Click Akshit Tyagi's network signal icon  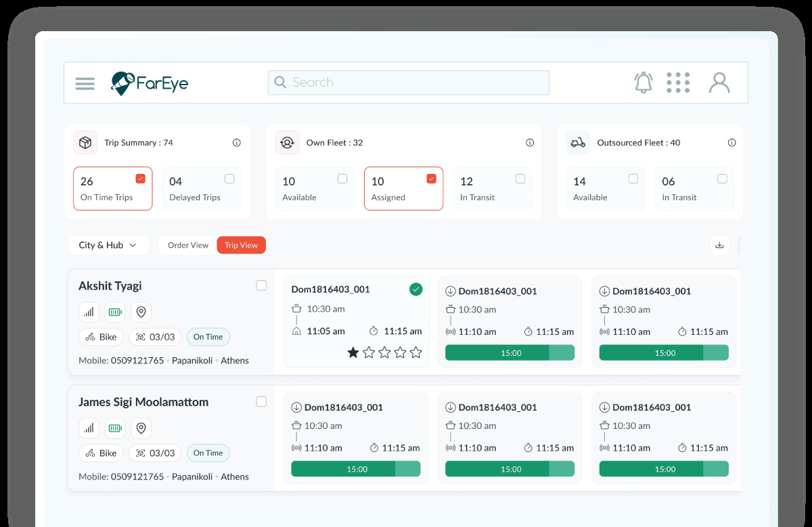(x=89, y=312)
